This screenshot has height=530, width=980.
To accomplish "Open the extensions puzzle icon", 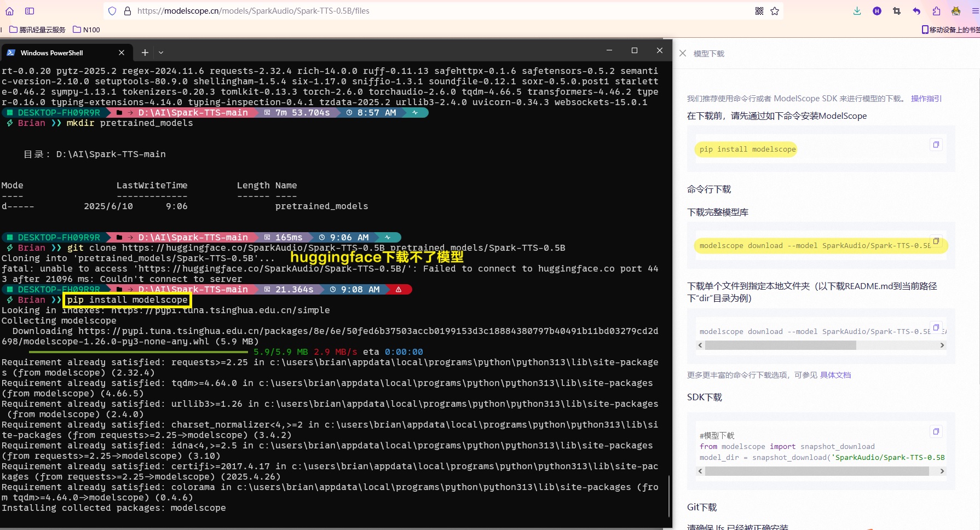I will (936, 11).
